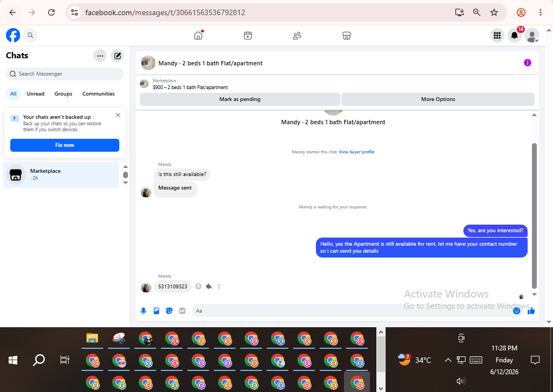This screenshot has width=553, height=392.
Task: Click the Fix now button
Action: 65,145
